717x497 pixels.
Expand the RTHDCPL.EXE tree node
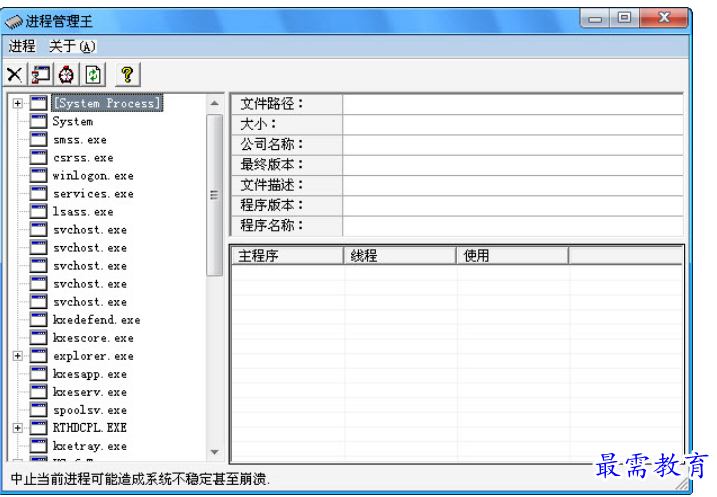[x=17, y=428]
